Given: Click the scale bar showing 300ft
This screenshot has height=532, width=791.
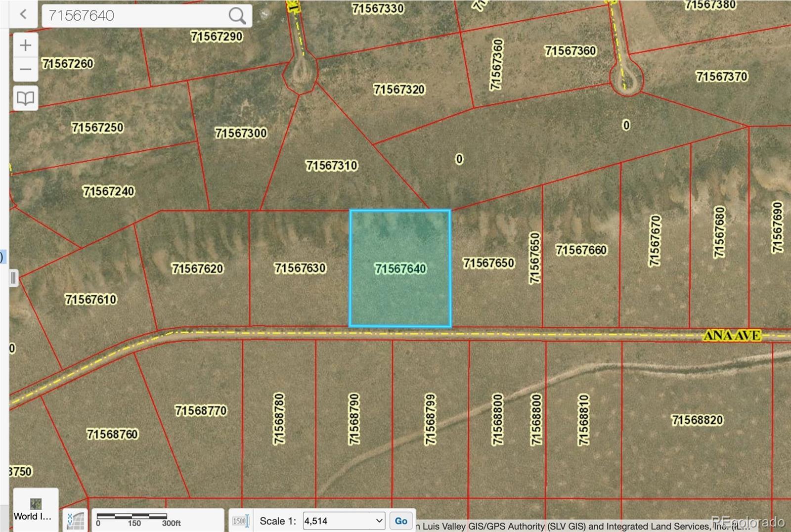Looking at the screenshot, I should [x=138, y=519].
